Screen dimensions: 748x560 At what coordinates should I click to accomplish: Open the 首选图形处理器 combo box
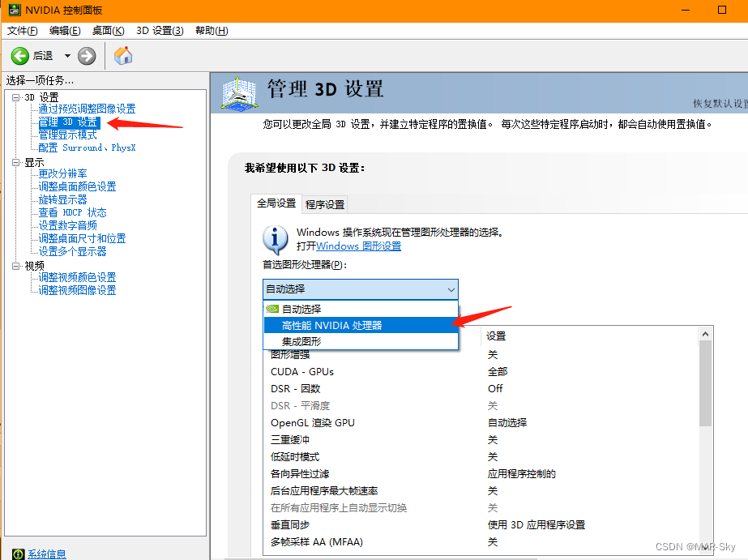(361, 289)
